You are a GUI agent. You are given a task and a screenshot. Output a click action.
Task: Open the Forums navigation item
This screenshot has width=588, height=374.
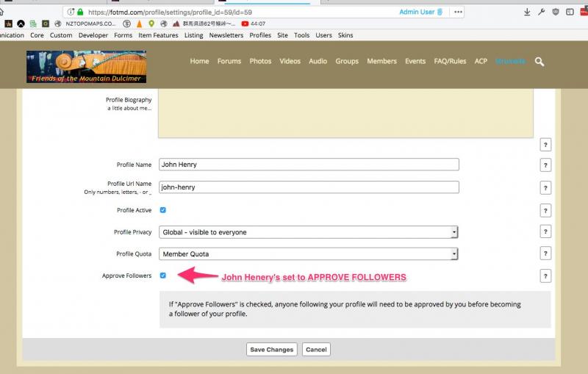229,61
